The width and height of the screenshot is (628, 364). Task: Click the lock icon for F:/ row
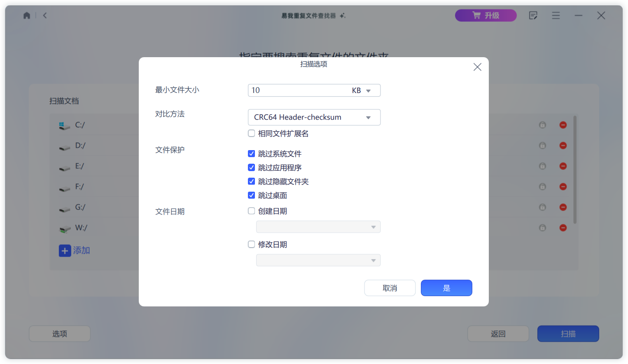(542, 187)
